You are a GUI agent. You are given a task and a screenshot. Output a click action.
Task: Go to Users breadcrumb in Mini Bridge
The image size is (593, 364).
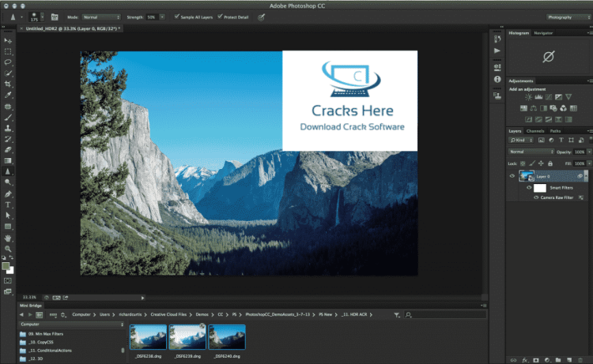[104, 314]
